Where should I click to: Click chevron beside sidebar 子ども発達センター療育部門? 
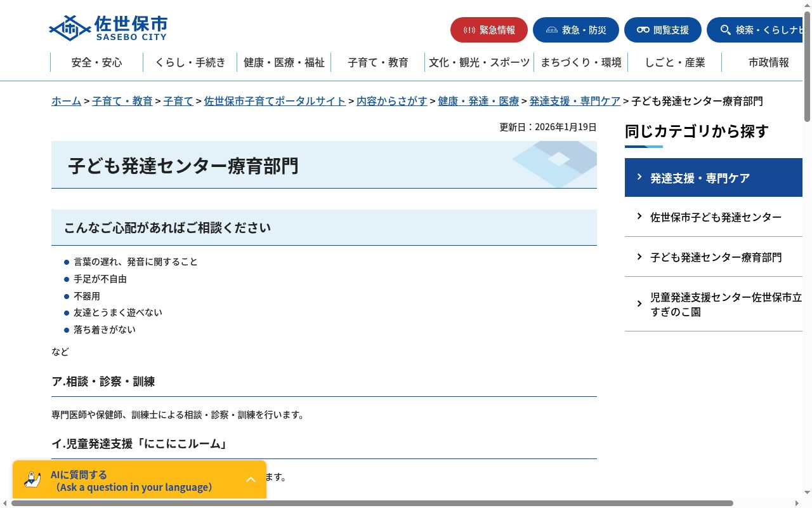click(x=639, y=257)
